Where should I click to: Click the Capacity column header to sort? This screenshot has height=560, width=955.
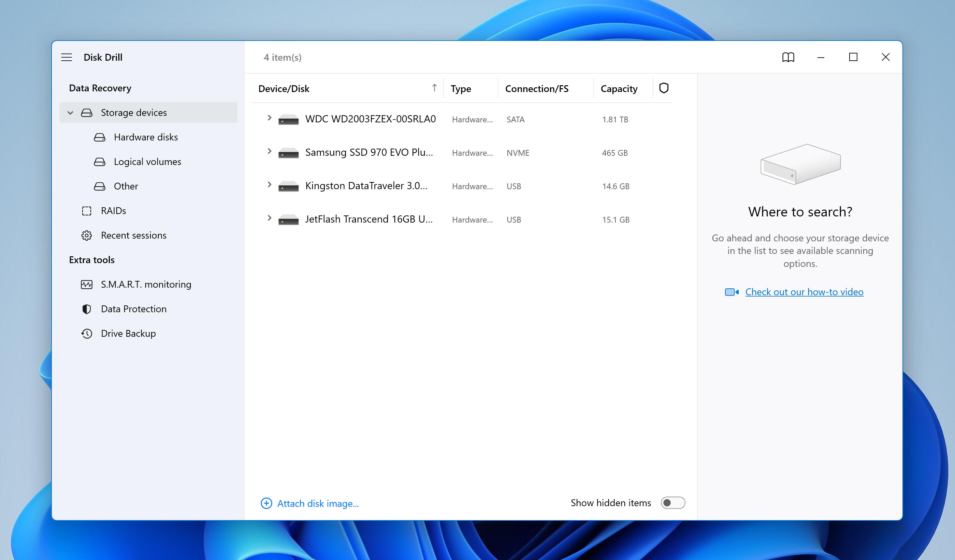619,87
